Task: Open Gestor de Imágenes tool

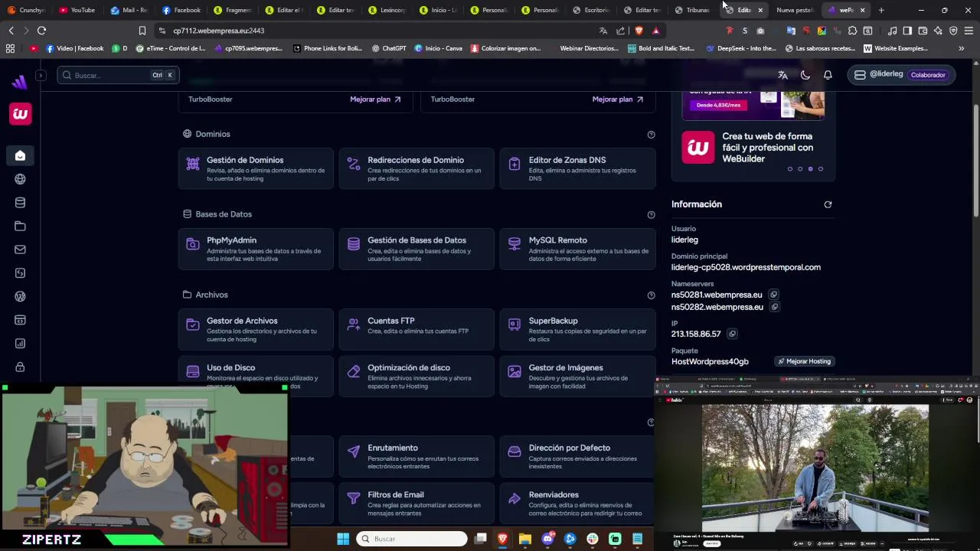Action: coord(578,376)
